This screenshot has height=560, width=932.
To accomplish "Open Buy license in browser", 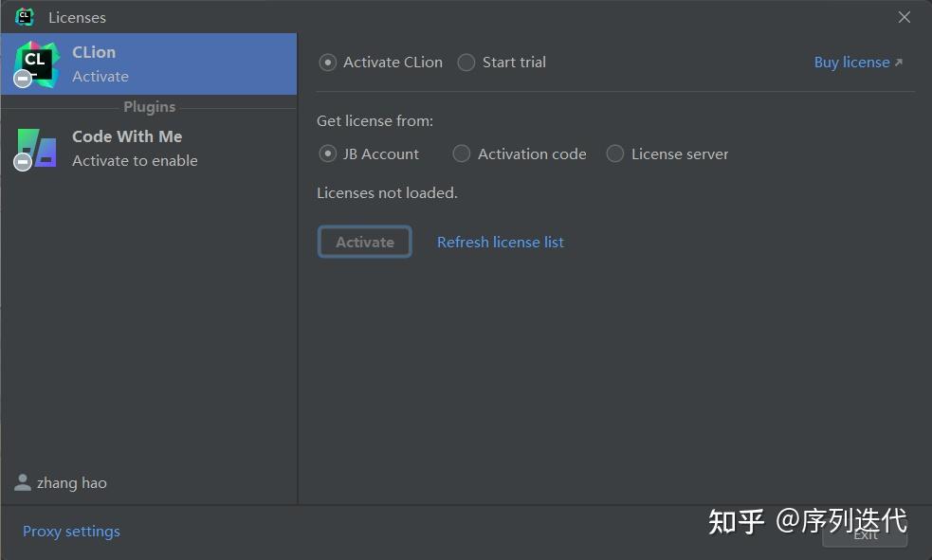I will pos(851,62).
